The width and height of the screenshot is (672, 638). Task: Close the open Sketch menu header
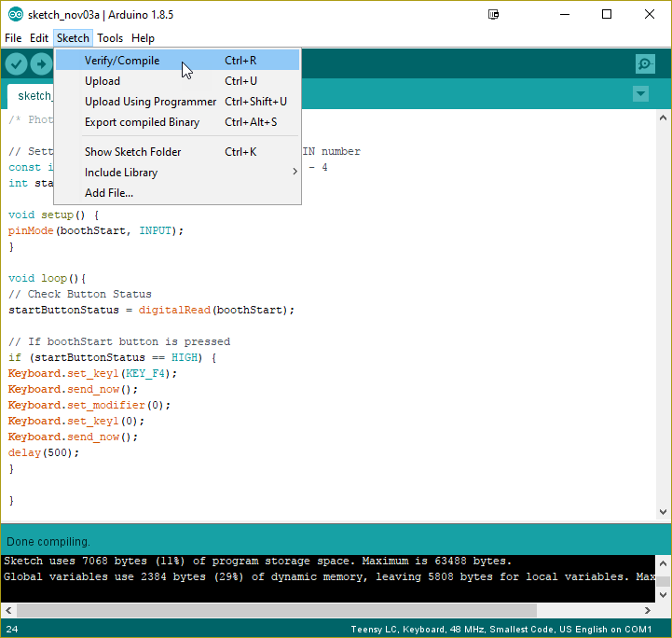point(73,38)
